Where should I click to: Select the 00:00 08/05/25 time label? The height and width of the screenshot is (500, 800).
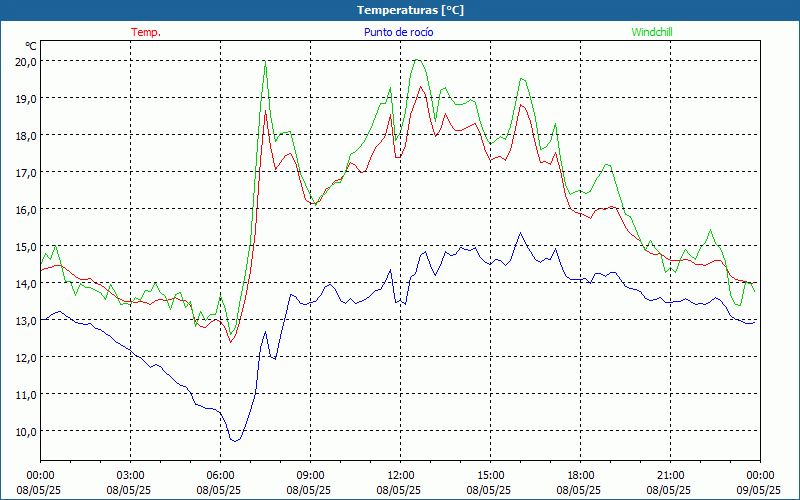[40, 475]
